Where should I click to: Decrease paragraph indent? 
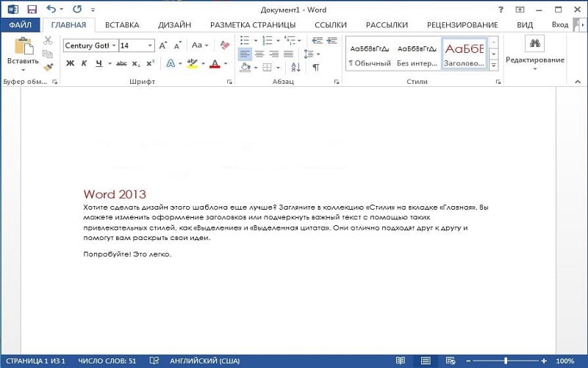(x=318, y=40)
